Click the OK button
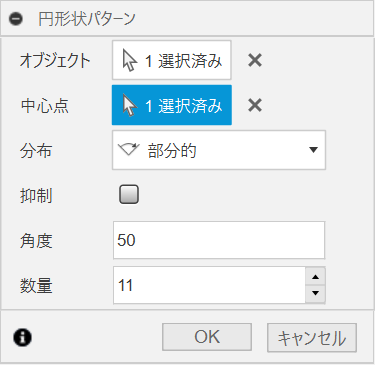Viewport: 375px width, 365px height. pyautogui.click(x=207, y=337)
